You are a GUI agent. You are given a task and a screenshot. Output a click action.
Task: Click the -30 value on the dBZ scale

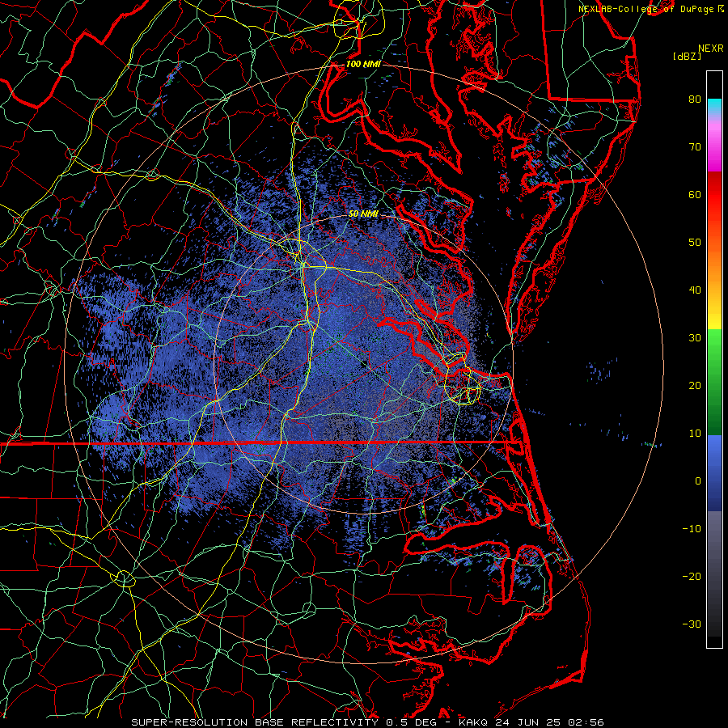pos(692,624)
